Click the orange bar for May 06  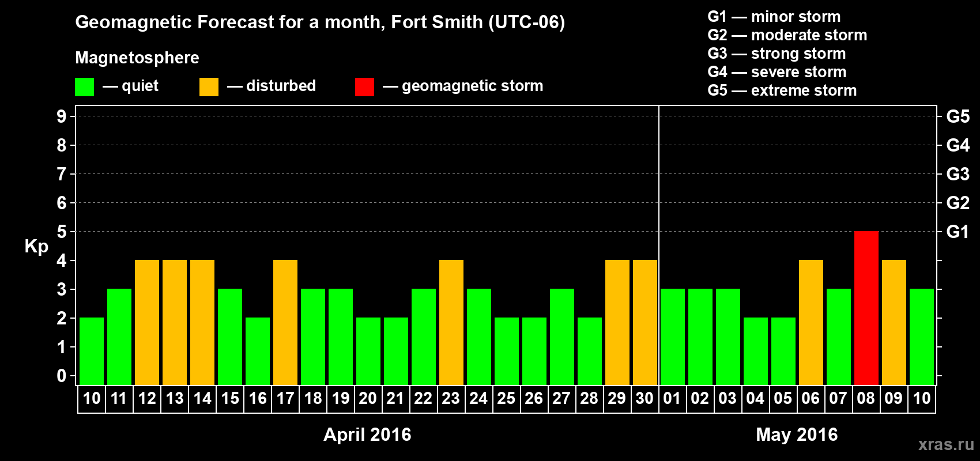811,322
